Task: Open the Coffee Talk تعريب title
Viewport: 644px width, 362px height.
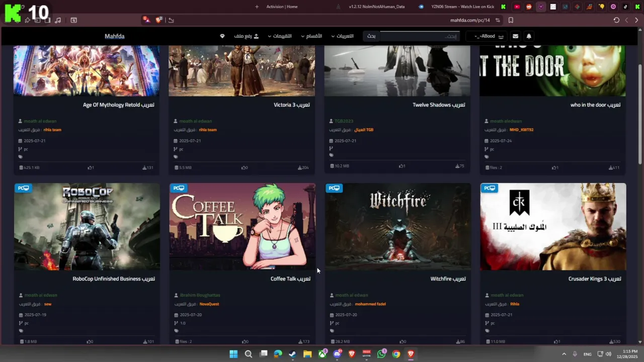Action: pos(290,279)
